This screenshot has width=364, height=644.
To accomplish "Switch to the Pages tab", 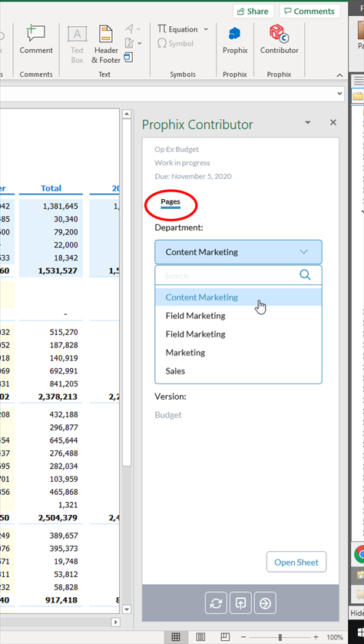I will pyautogui.click(x=170, y=202).
